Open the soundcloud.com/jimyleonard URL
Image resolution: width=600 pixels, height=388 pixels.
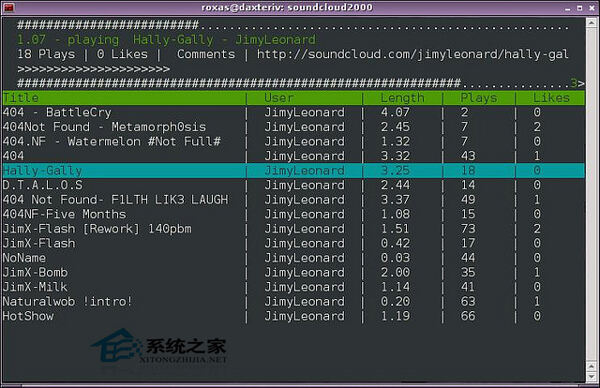(412, 54)
